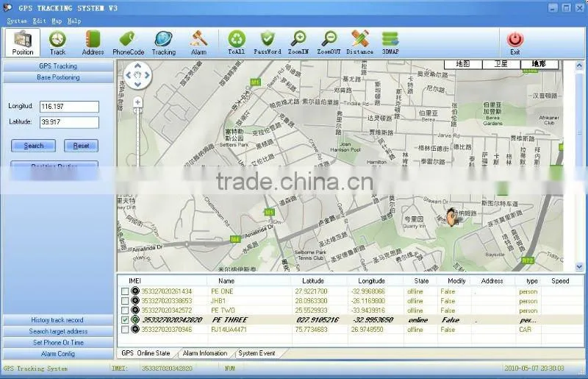This screenshot has width=588, height=379.
Task: Pan the map left arrow
Action: (x=129, y=75)
